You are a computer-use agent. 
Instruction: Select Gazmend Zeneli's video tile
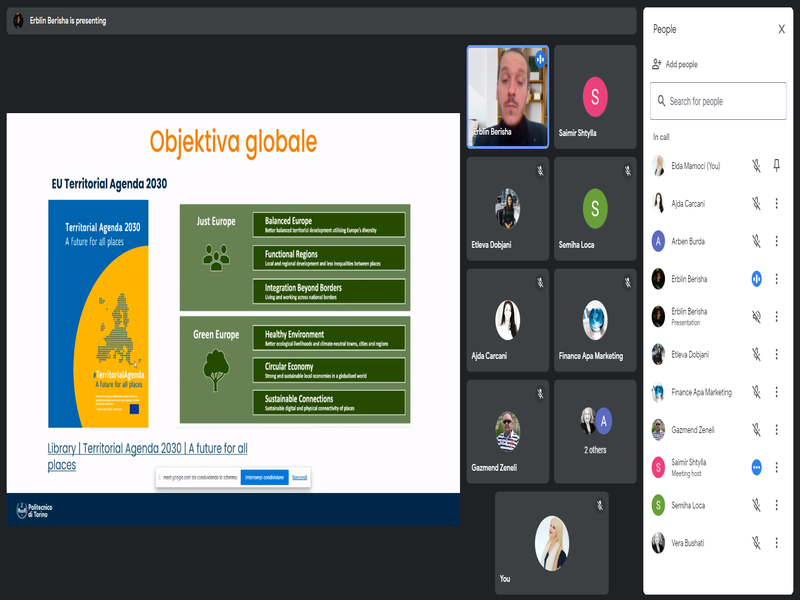pos(508,431)
